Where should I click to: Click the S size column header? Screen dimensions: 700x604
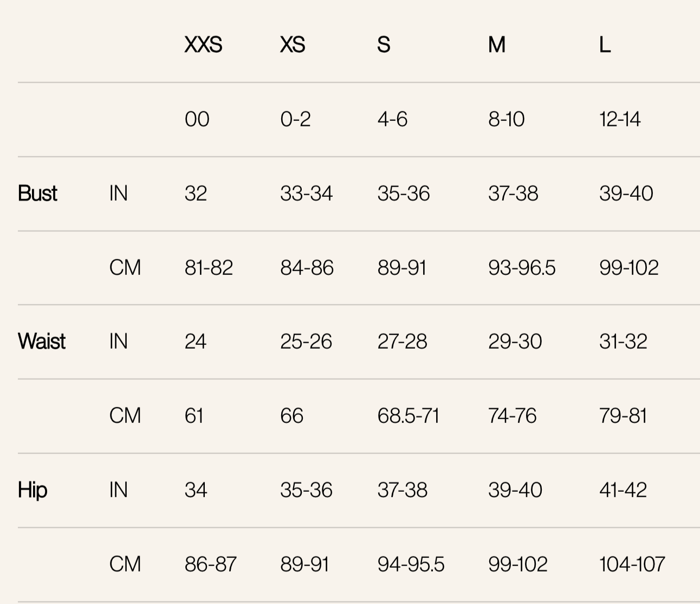coord(384,44)
